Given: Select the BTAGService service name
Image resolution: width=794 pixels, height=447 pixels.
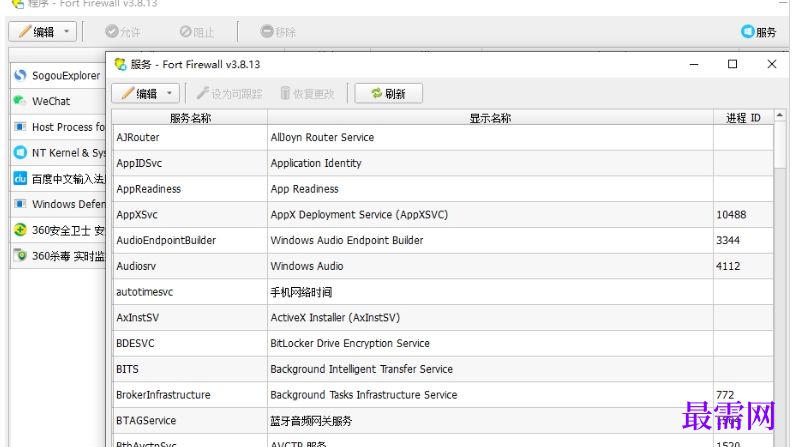Looking at the screenshot, I should click(146, 421).
